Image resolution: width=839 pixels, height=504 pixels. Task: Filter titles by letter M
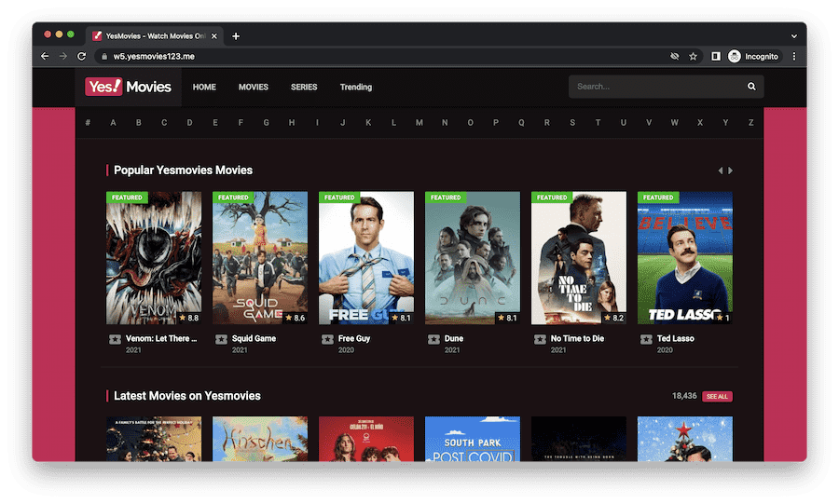419,122
